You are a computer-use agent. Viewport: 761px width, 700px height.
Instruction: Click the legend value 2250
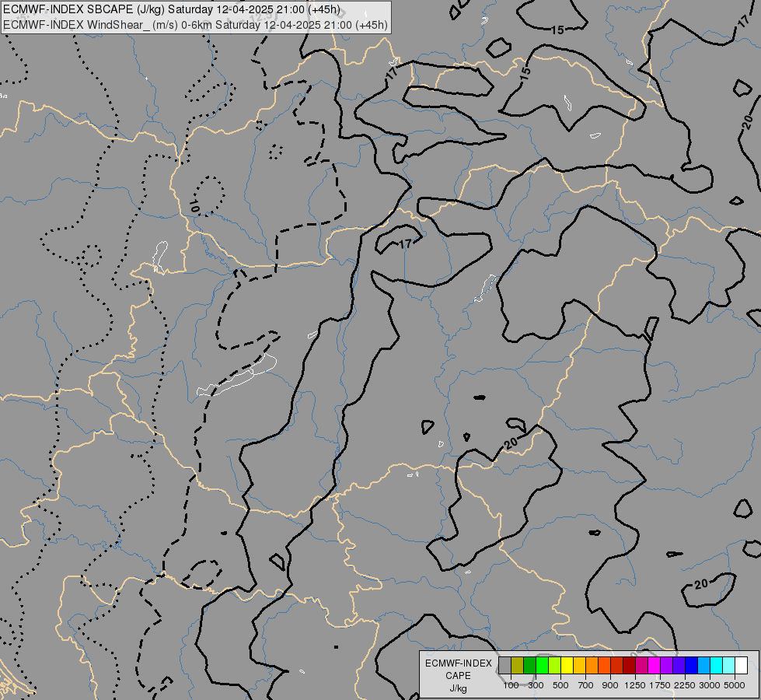click(685, 685)
